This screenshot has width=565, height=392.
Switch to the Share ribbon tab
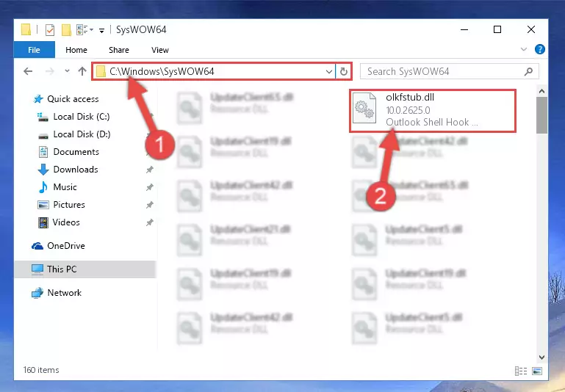(x=119, y=50)
